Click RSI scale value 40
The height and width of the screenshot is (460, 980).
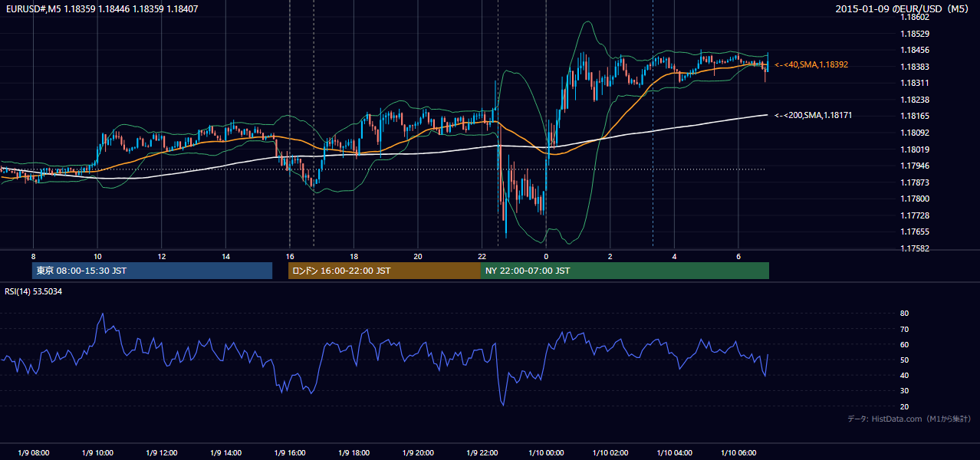pos(905,375)
